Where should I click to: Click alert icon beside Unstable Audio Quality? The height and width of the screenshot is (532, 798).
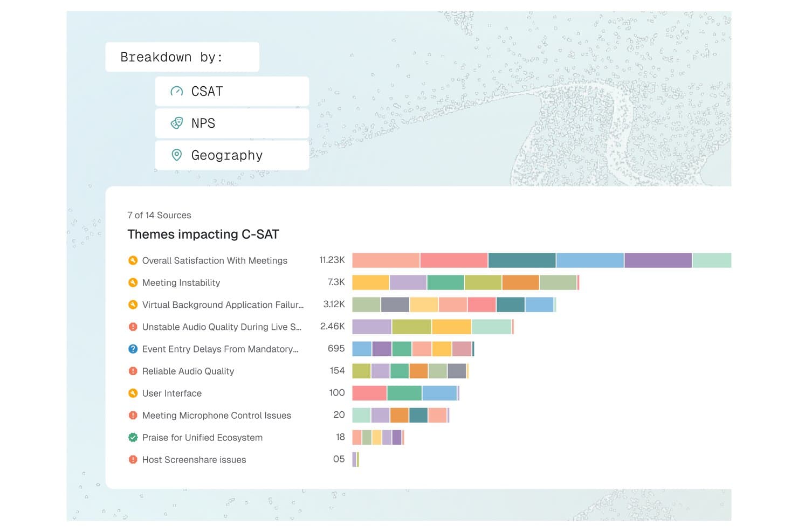click(133, 327)
